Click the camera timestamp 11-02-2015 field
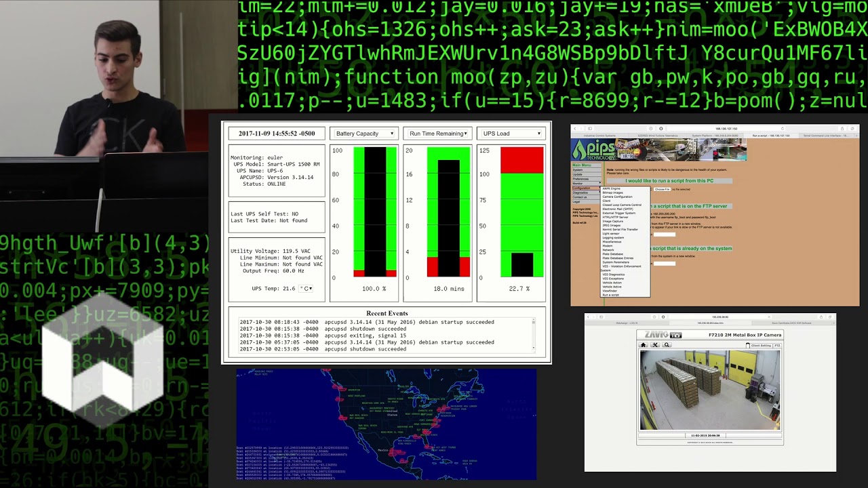The image size is (868, 488). pos(705,436)
